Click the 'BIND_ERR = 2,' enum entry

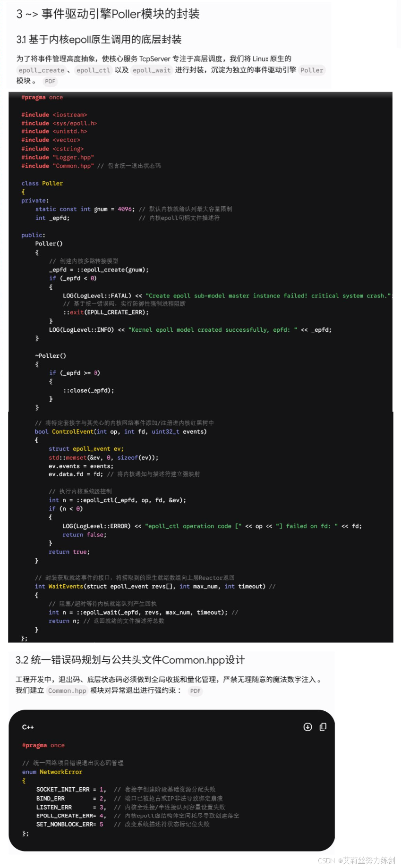click(x=71, y=799)
